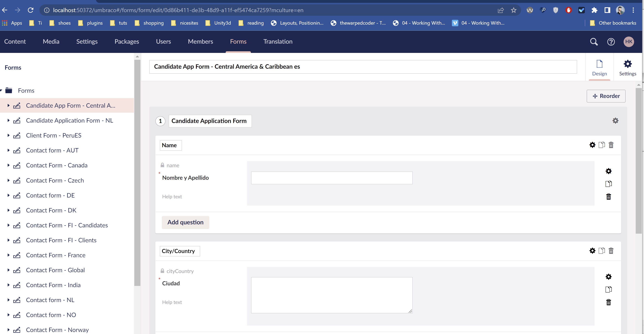
Task: Open the Translation section
Action: (x=278, y=42)
